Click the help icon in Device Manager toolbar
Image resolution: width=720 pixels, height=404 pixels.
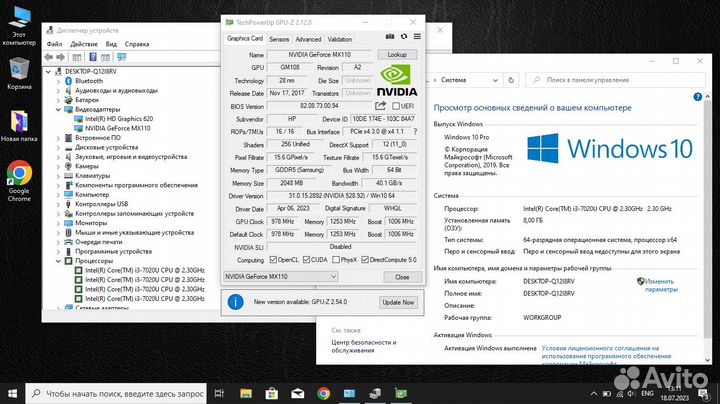coord(93,57)
